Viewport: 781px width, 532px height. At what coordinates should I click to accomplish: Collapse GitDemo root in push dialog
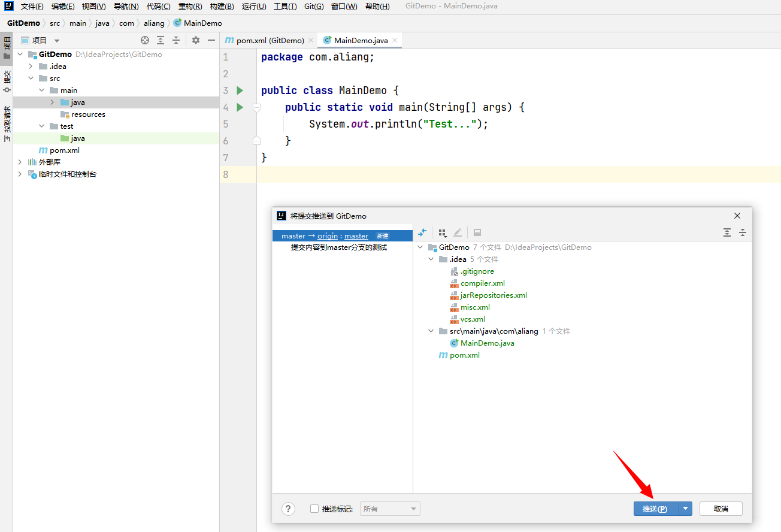pyautogui.click(x=420, y=247)
